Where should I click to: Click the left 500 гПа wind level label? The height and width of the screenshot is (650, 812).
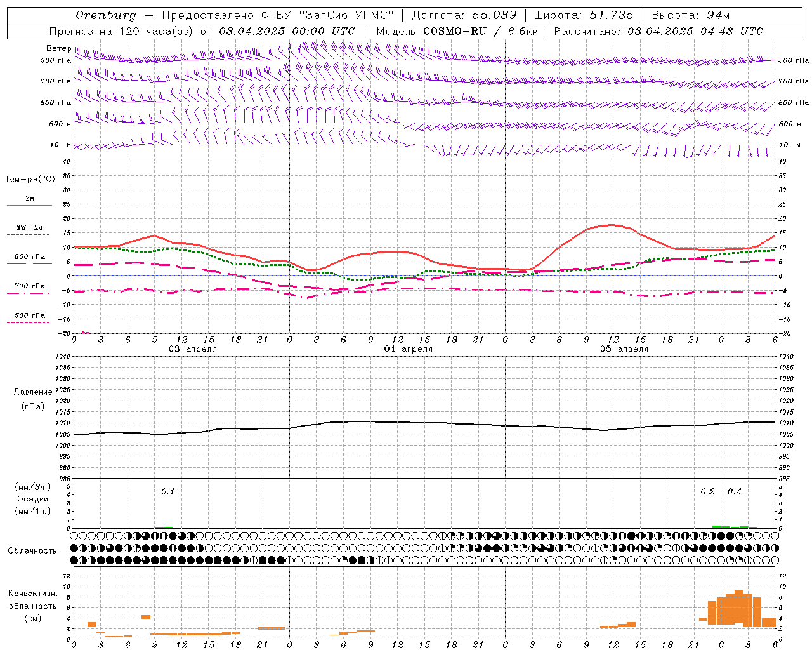tap(56, 60)
